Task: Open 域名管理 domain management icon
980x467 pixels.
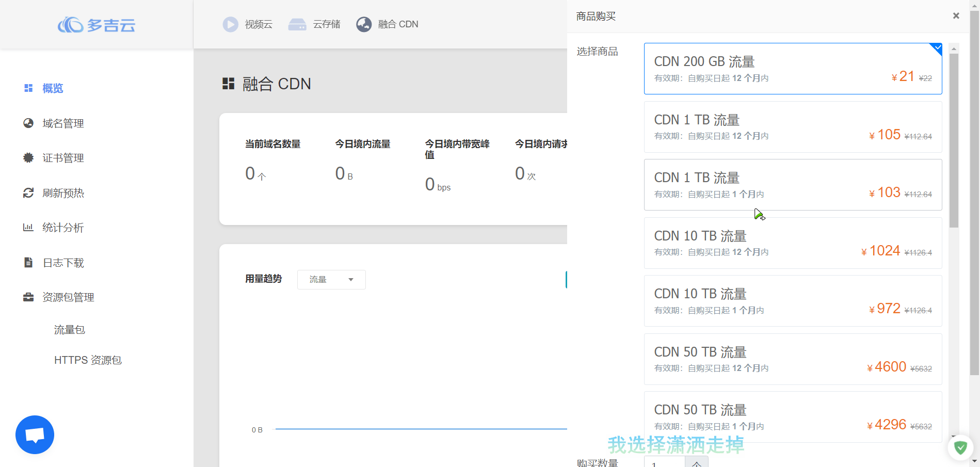Action: click(x=28, y=123)
